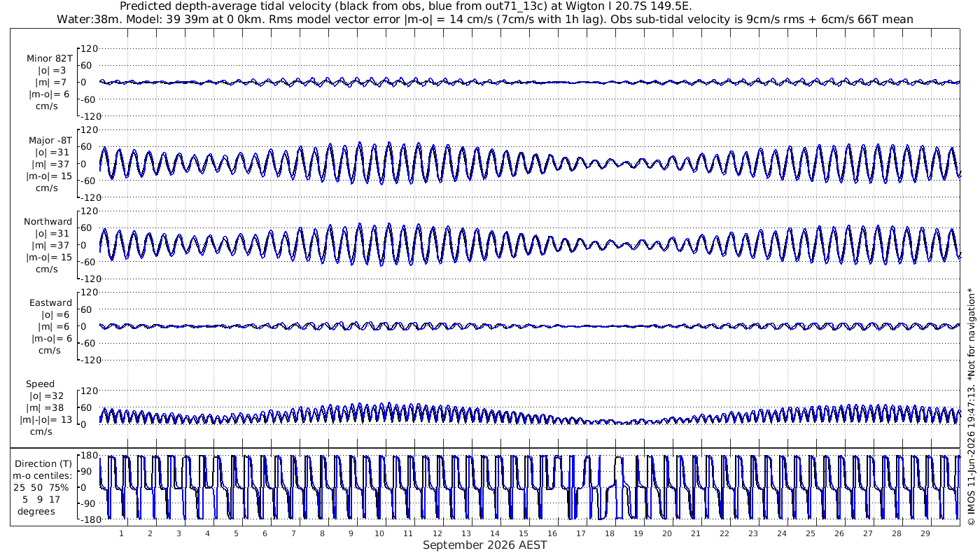Click the day '29' label on the x-axis

[x=925, y=533]
